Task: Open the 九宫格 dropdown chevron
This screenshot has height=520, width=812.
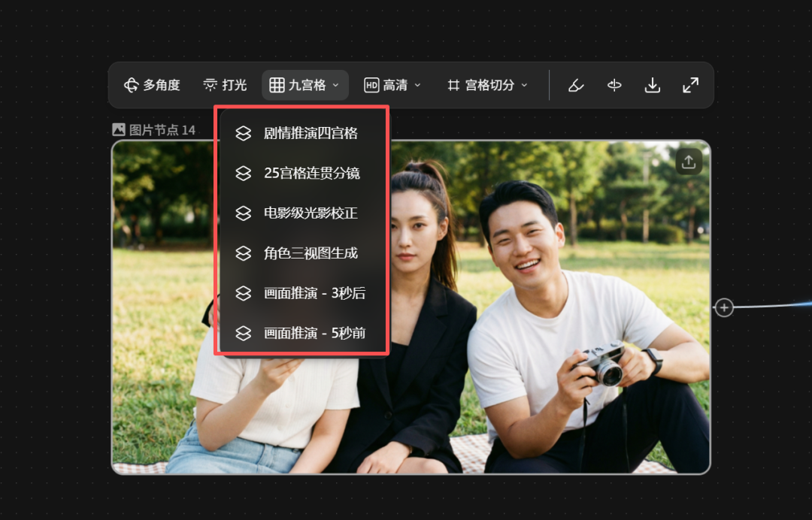Action: (336, 85)
